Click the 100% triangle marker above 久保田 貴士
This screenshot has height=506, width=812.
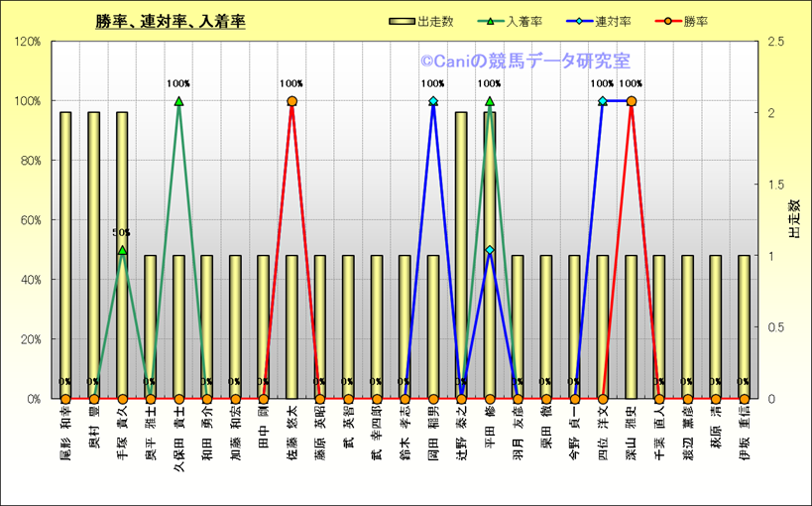(178, 101)
